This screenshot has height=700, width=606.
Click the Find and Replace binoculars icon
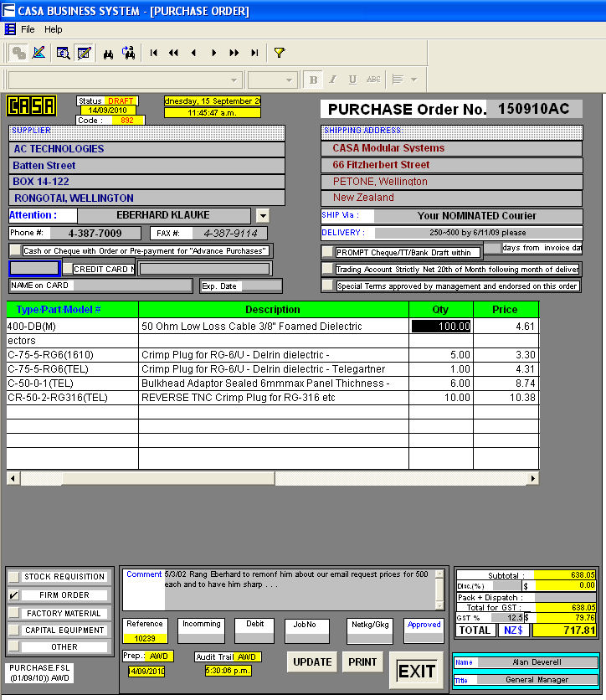[x=129, y=53]
